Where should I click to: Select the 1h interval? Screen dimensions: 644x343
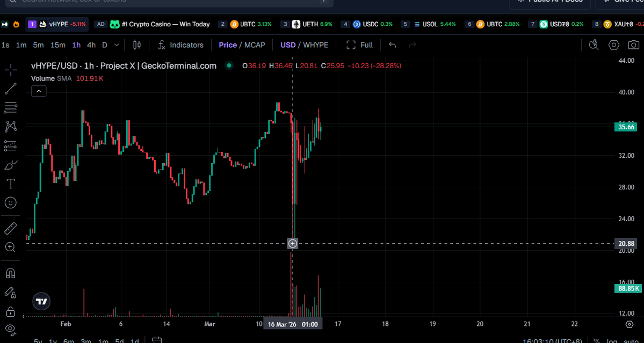(76, 45)
